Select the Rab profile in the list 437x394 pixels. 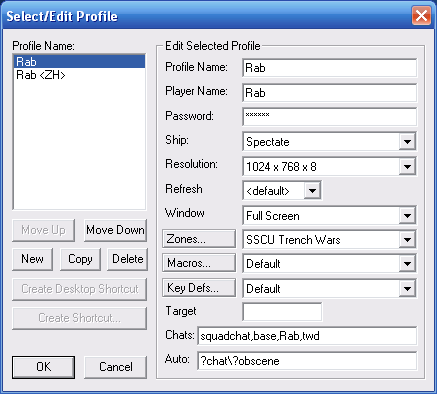point(80,62)
